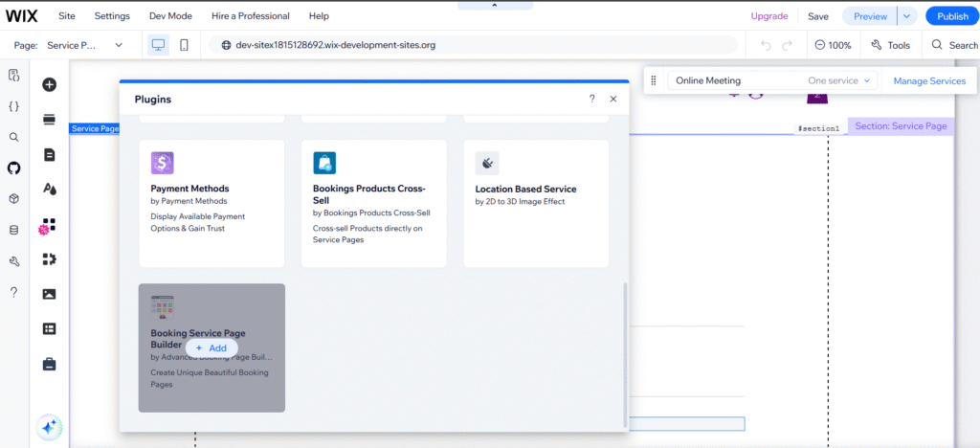Open the Media image icon in sidebar
Viewport: 980px width, 448px height.
coord(49,294)
